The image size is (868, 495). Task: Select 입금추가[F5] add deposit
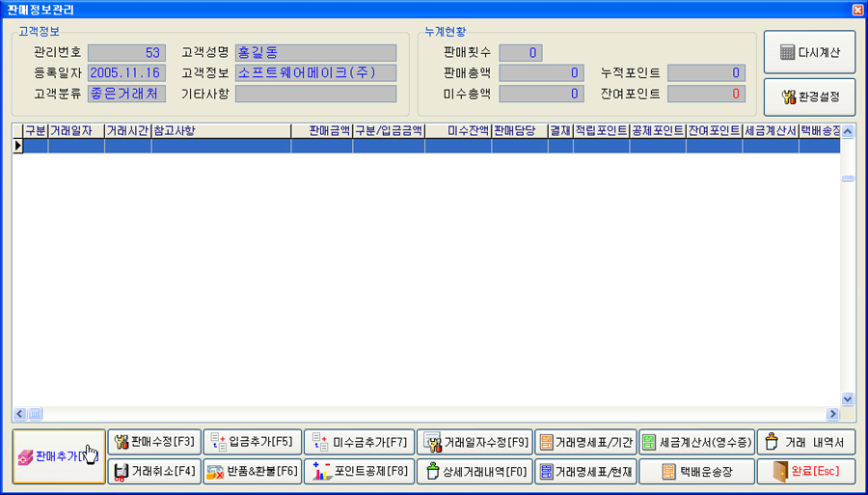253,442
